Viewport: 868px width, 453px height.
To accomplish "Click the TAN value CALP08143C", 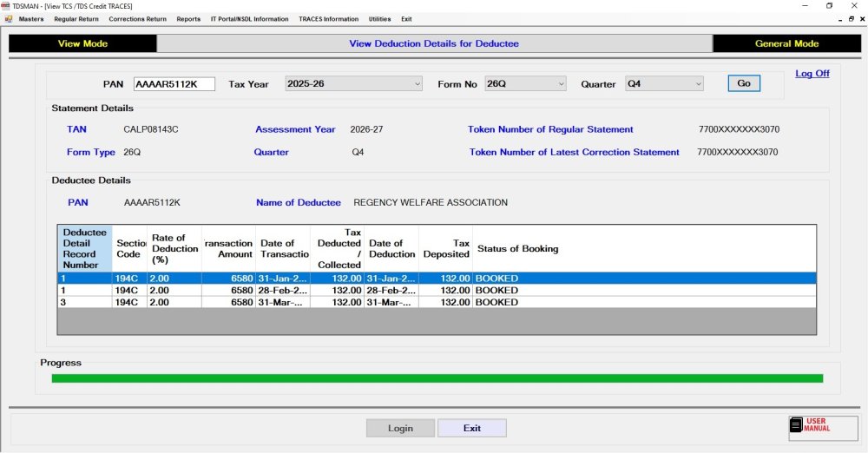I will 150,129.
